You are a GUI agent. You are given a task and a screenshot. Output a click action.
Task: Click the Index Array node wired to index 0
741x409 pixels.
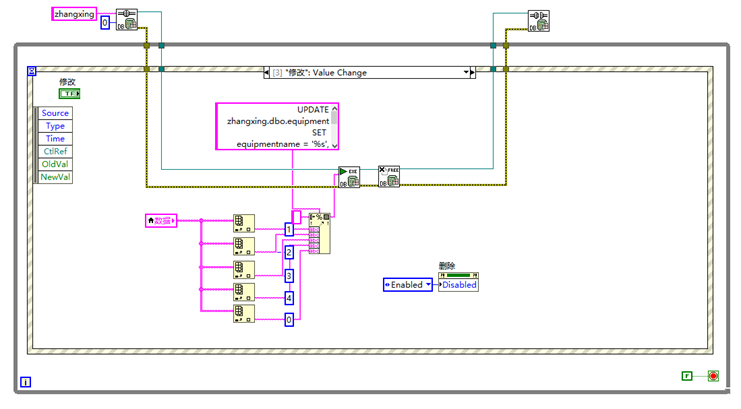tap(244, 313)
